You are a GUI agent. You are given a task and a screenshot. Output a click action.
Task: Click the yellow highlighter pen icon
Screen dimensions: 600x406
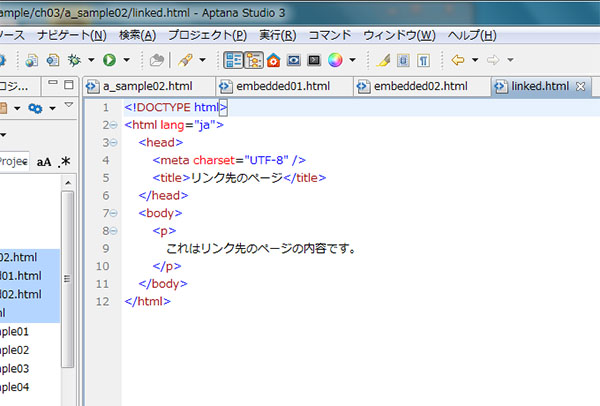coord(383,60)
